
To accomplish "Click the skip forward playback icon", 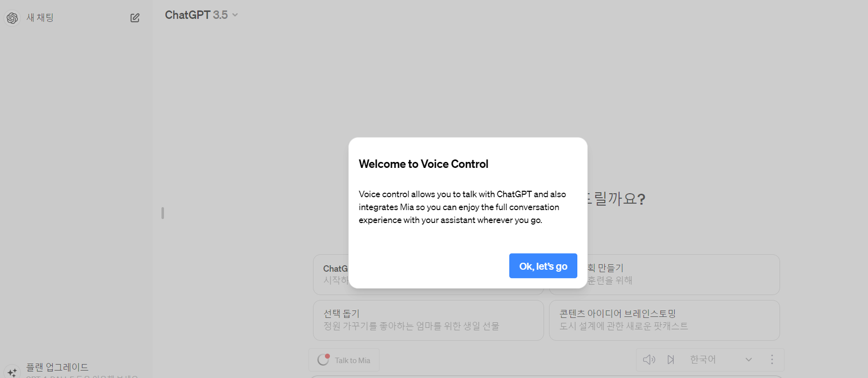I will (671, 360).
